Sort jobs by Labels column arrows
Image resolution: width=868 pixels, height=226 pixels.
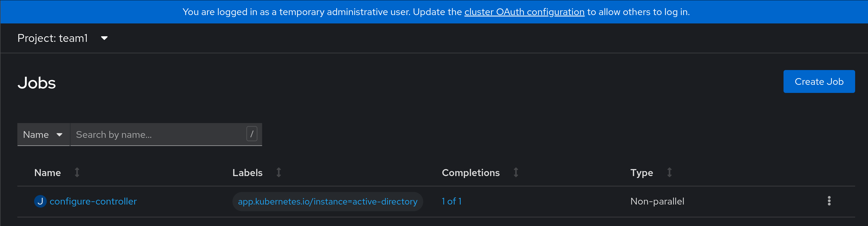coord(279,172)
